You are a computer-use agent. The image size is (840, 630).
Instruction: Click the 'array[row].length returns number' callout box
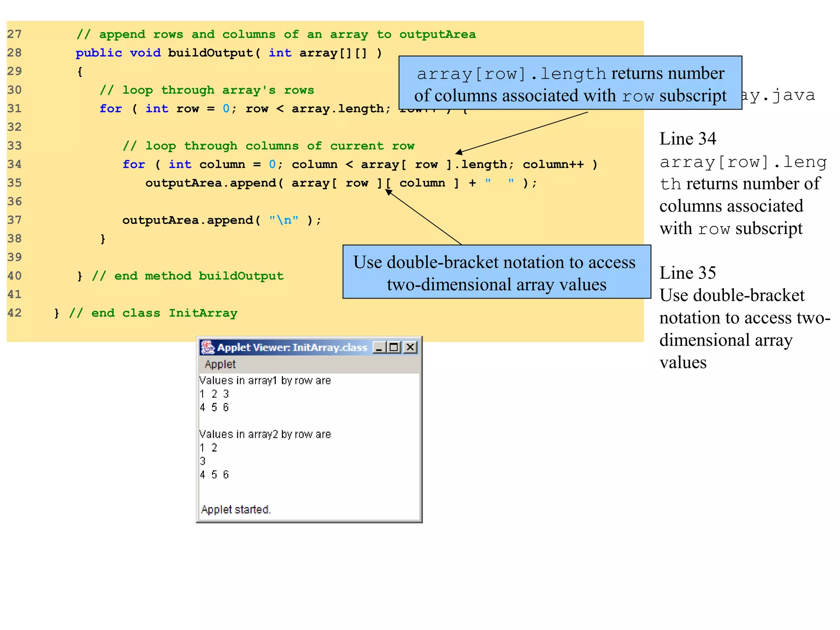(x=570, y=83)
